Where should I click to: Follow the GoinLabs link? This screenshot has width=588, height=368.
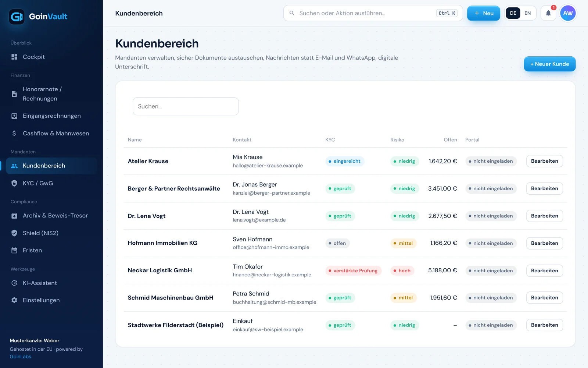click(21, 357)
